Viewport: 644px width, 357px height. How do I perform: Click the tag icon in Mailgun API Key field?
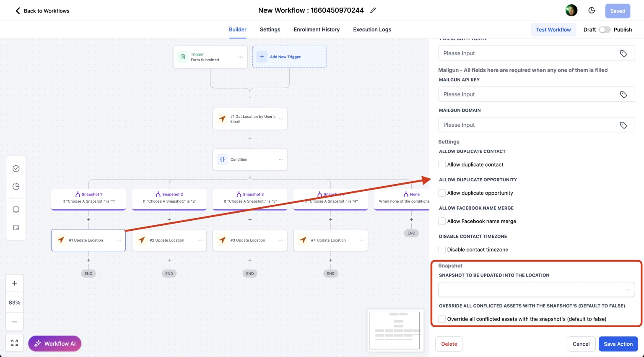coord(623,94)
